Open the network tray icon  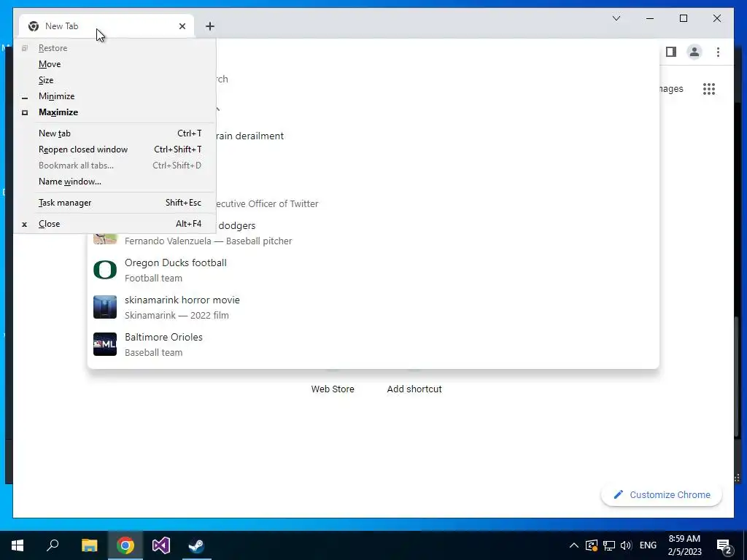click(609, 545)
